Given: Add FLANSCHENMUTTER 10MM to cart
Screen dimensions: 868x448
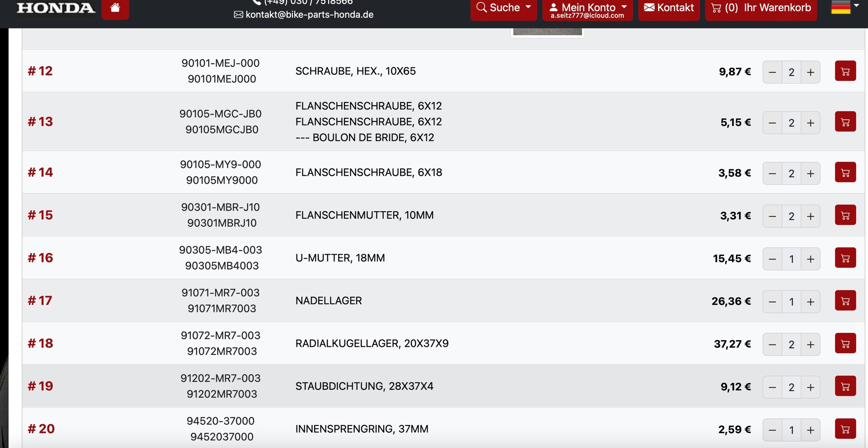Looking at the screenshot, I should pyautogui.click(x=845, y=215).
